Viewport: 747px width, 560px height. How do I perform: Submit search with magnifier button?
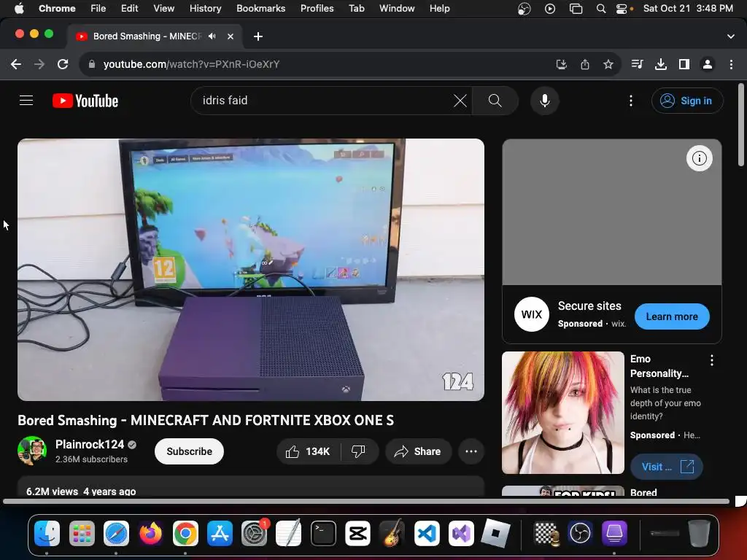(495, 101)
